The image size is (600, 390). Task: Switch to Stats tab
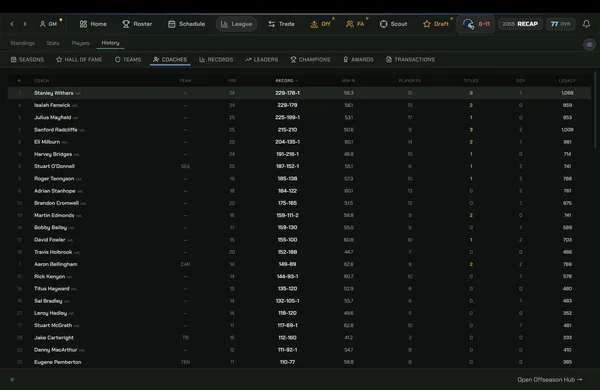53,43
